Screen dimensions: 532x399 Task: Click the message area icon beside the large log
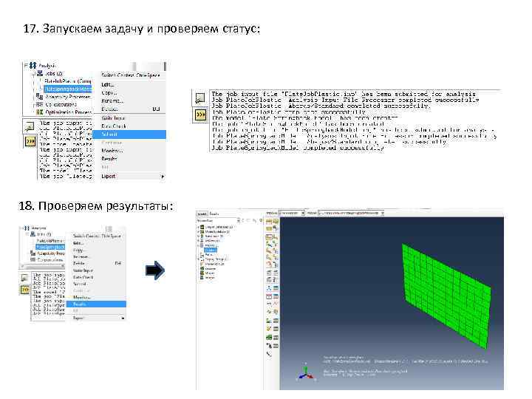pos(200,99)
